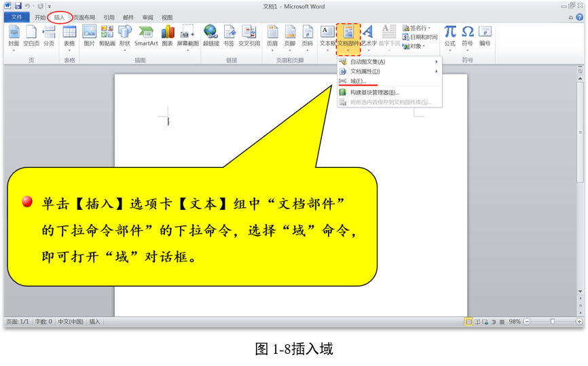Insert a number (编号)
This screenshot has width=588, height=366.
(485, 37)
